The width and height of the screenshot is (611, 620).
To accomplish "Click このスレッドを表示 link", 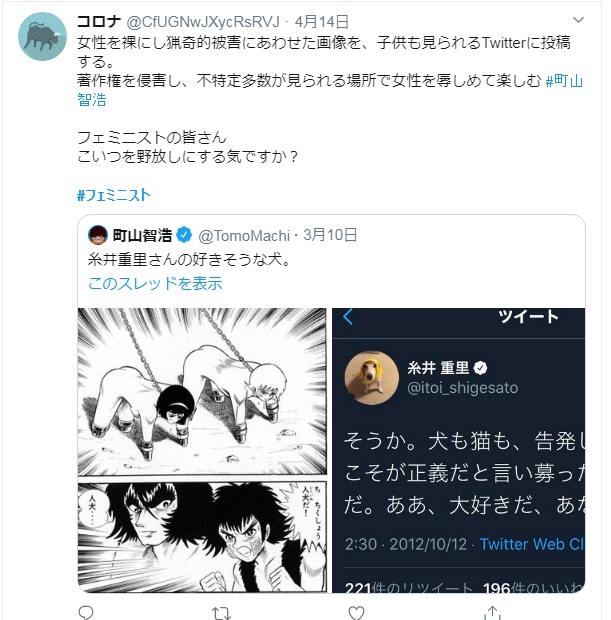I will (155, 284).
